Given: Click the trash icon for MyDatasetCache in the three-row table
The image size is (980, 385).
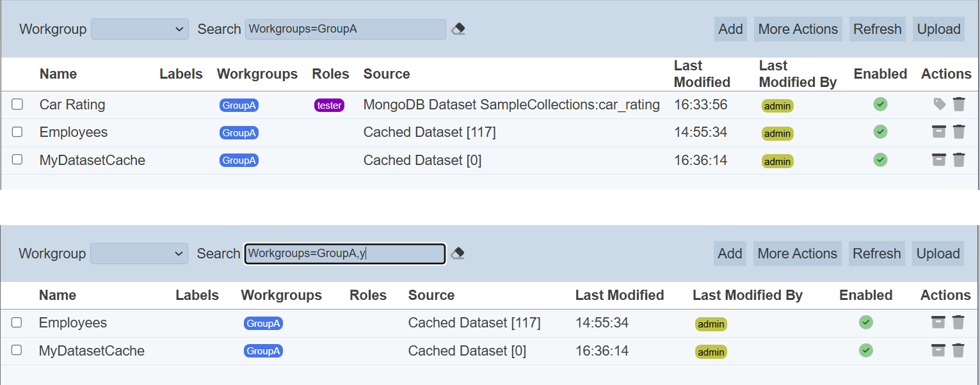Looking at the screenshot, I should point(958,160).
